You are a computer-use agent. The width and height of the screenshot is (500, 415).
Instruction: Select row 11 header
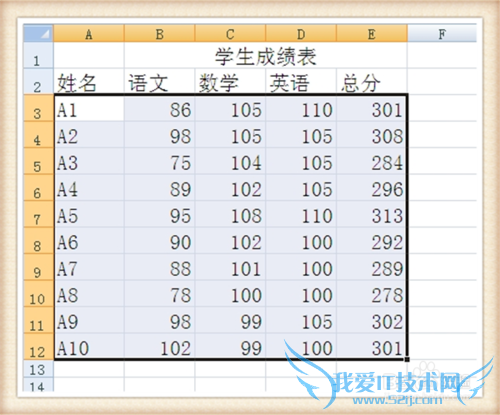pos(38,320)
